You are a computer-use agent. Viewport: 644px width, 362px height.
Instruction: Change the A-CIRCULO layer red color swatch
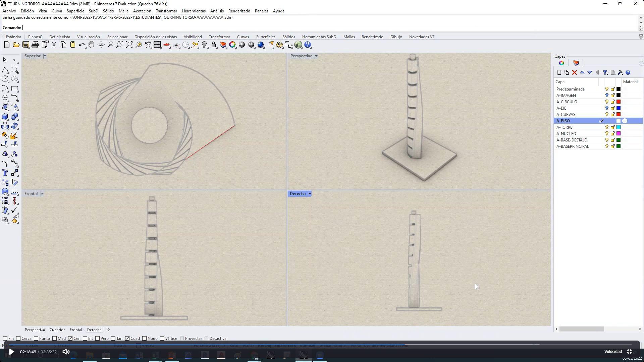[x=619, y=102]
